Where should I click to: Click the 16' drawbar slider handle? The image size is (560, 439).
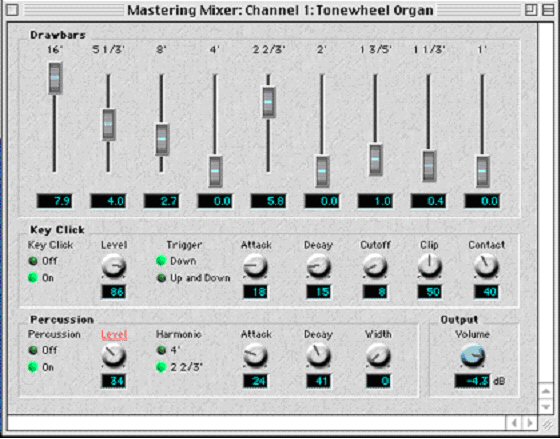click(55, 78)
